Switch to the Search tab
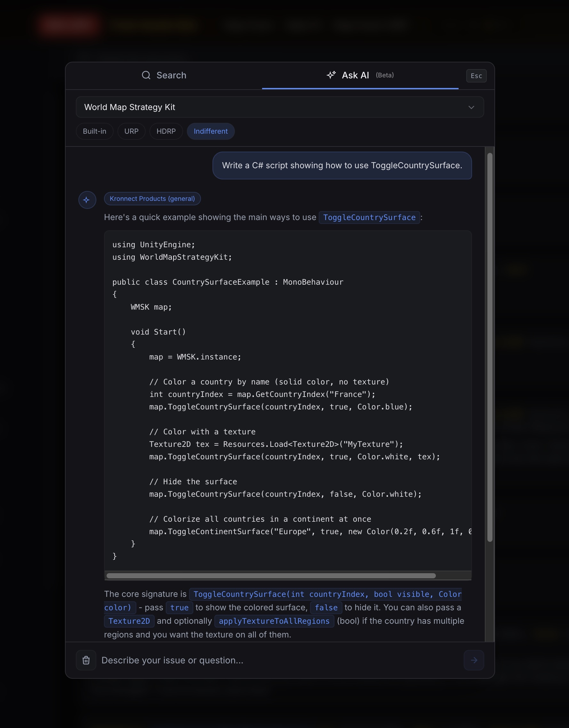This screenshot has width=569, height=728. click(164, 75)
